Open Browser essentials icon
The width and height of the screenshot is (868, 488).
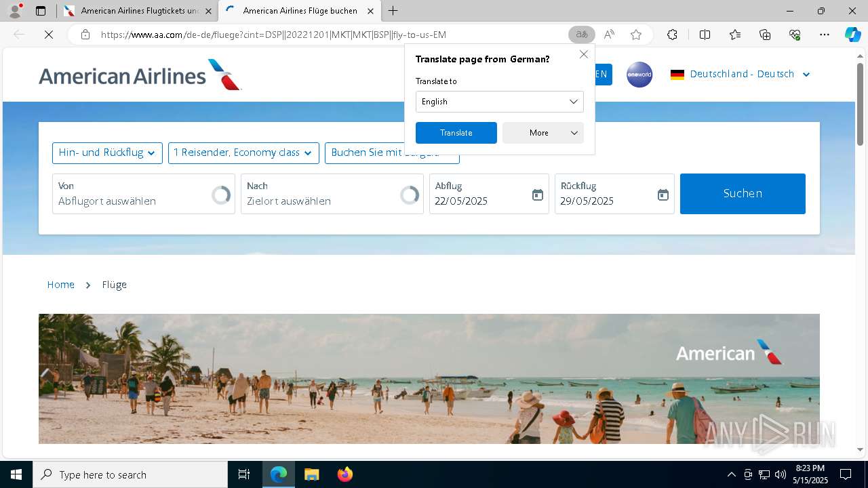[x=795, y=35]
